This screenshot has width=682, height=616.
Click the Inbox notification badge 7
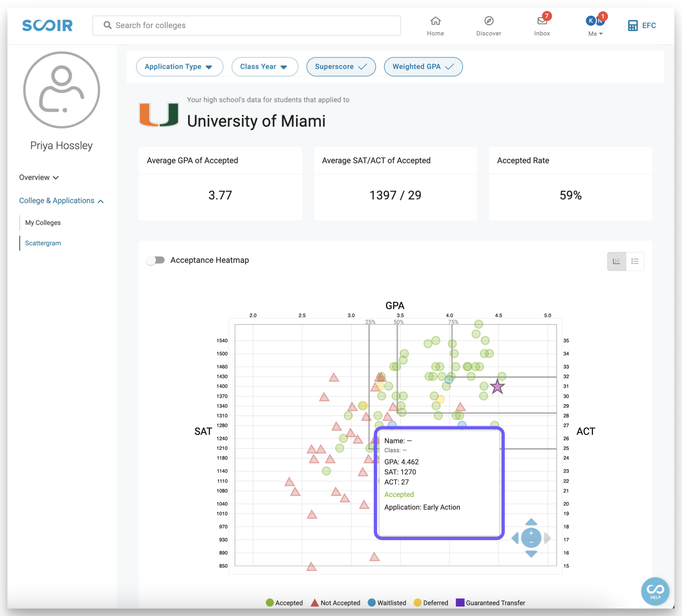[x=547, y=16]
